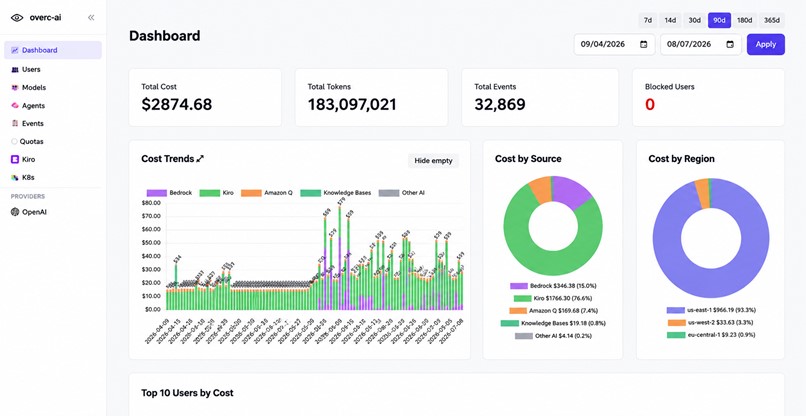Collapse the sidebar with double-chevron icon
This screenshot has width=806, height=416.
(91, 17)
